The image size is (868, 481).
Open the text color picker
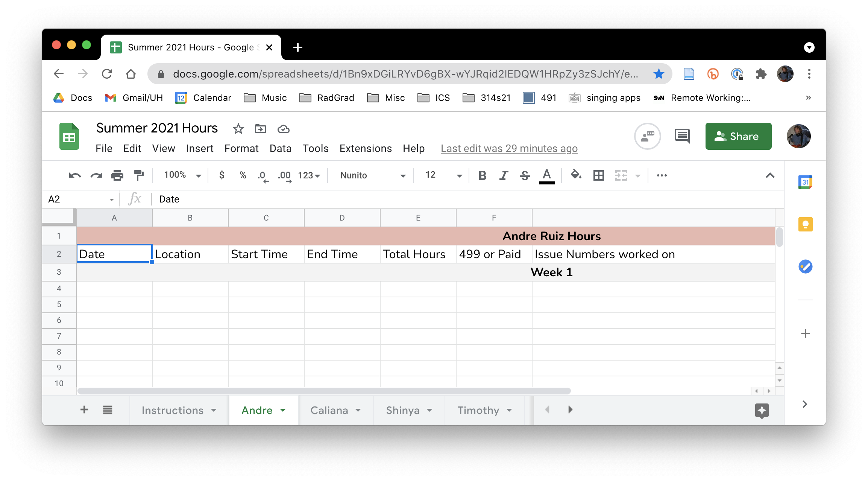pos(547,175)
